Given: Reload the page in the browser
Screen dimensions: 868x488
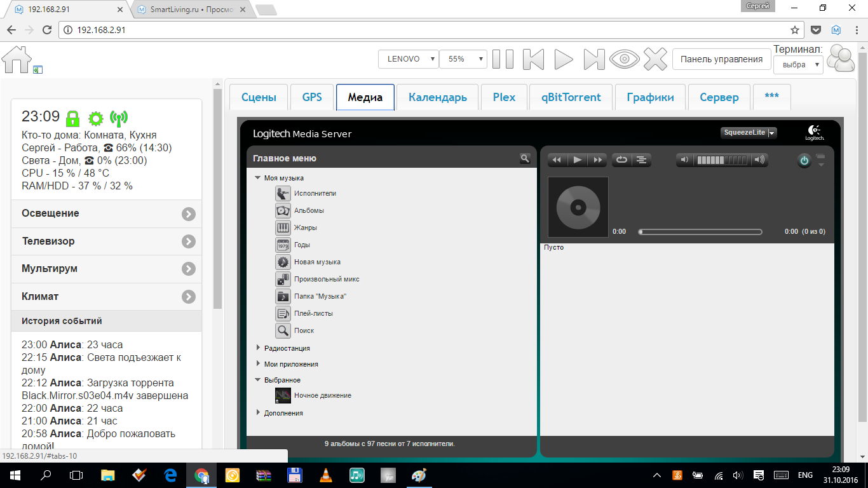Looking at the screenshot, I should pos(46,30).
